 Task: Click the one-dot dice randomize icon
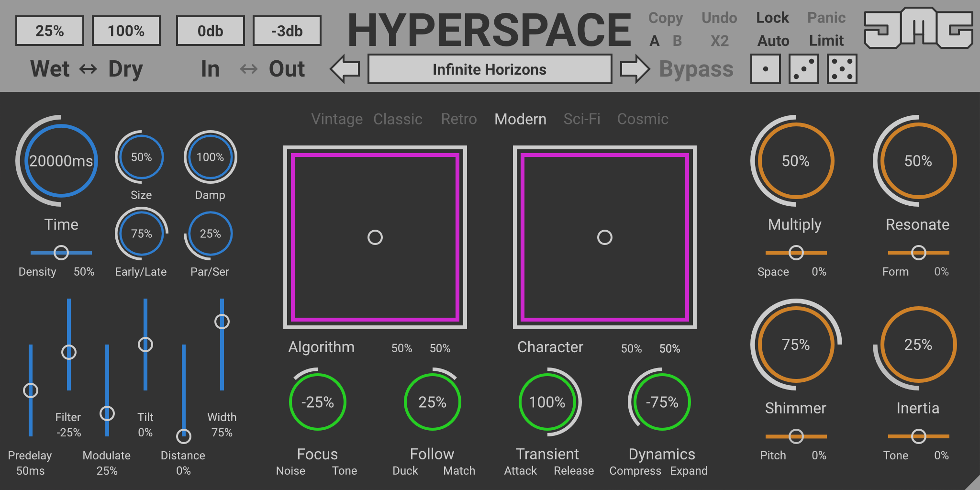pyautogui.click(x=765, y=69)
